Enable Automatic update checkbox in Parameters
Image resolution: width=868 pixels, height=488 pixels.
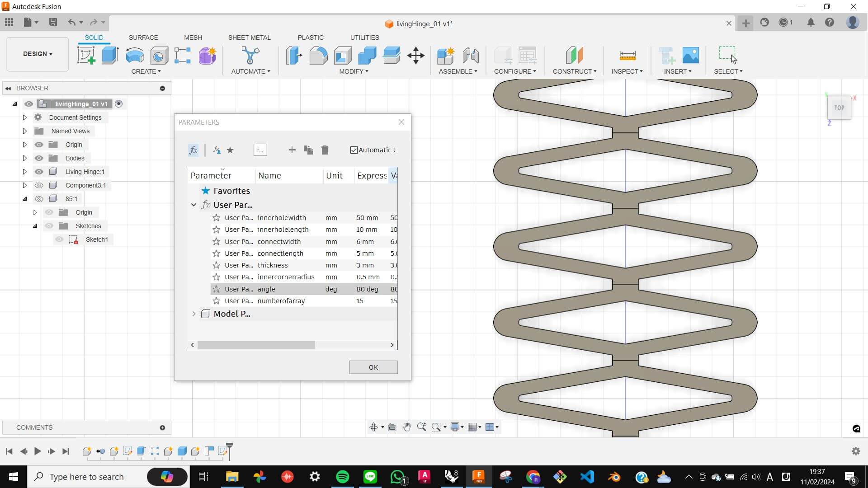point(353,150)
